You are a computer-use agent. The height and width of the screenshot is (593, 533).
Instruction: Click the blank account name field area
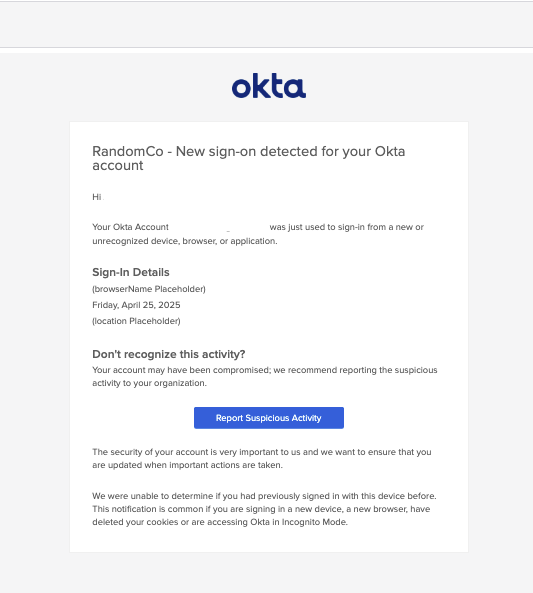219,227
